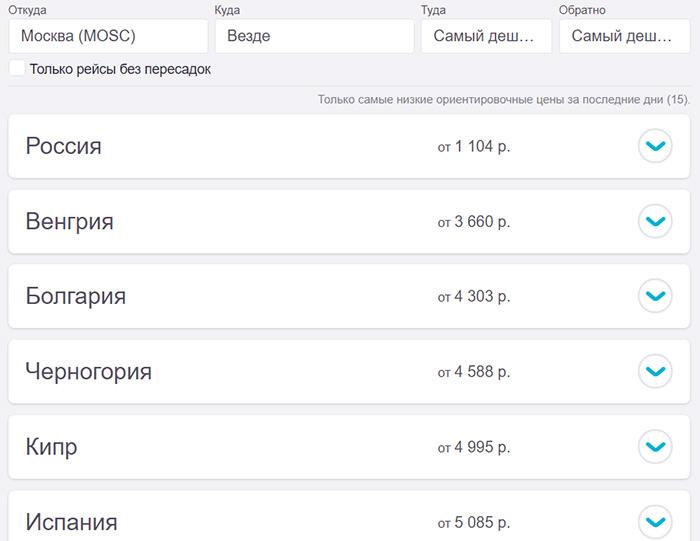Open the Туда date selector
This screenshot has width=700, height=541.
point(486,36)
